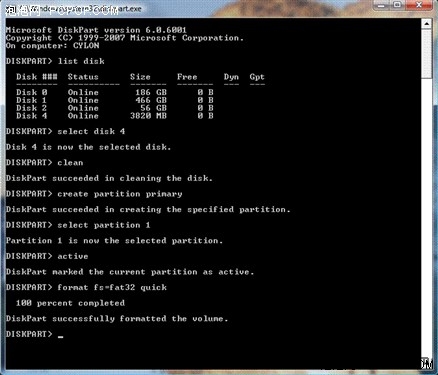Click the vertical scrollbar thumb
438x375 pixels.
pos(427,54)
